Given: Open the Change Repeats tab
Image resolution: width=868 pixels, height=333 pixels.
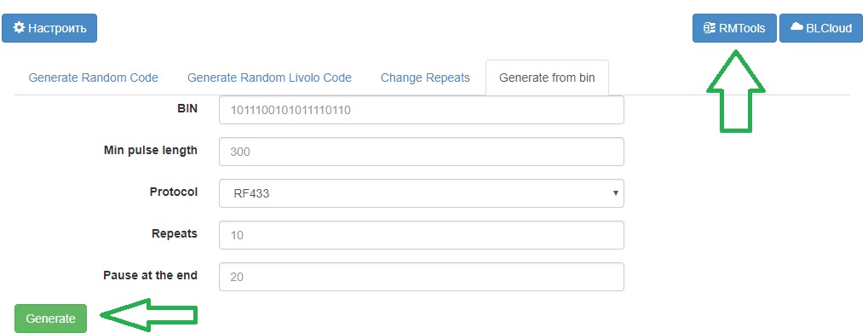Looking at the screenshot, I should [x=425, y=78].
